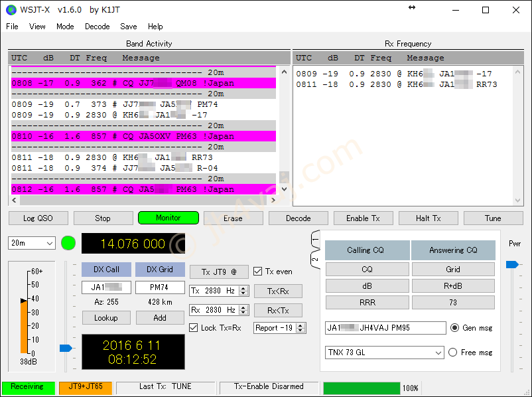Click the Log QSO button
Viewport: 532px width, 397px height.
(x=38, y=218)
